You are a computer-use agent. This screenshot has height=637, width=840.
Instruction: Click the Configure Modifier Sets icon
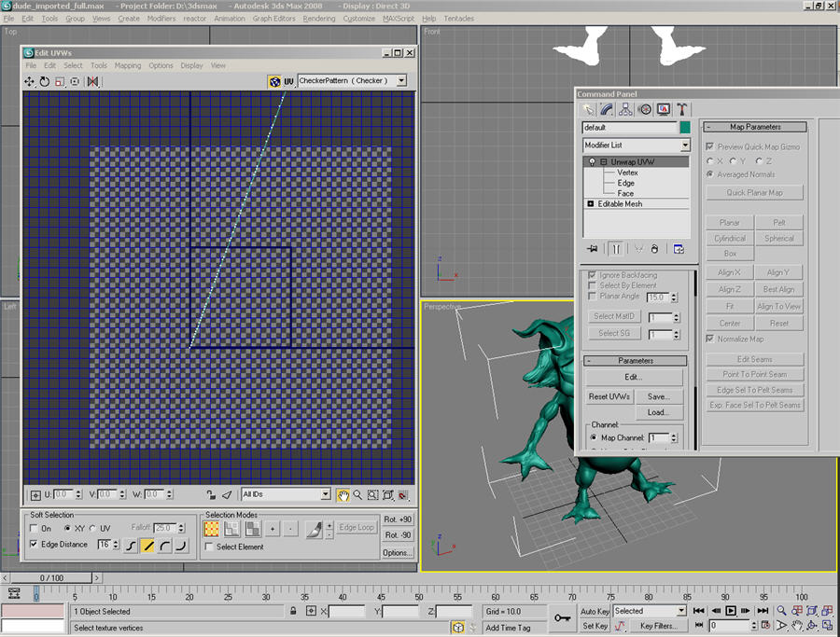click(x=679, y=249)
